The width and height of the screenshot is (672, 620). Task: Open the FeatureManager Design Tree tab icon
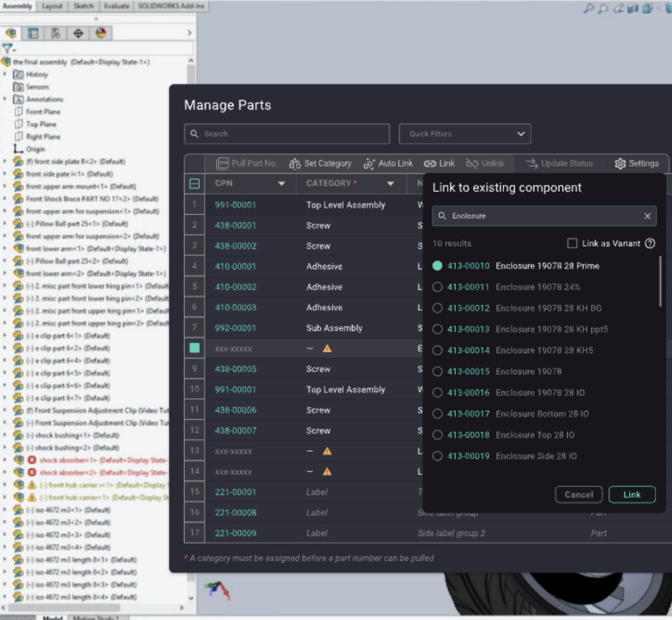[11, 33]
